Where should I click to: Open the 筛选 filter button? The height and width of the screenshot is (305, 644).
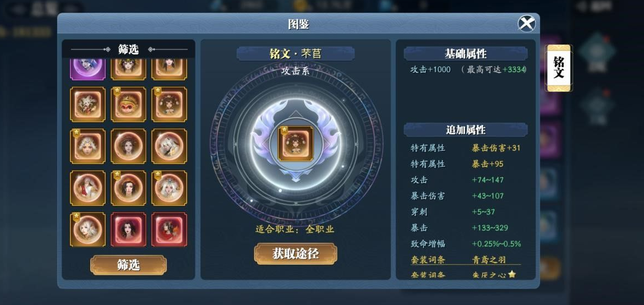pyautogui.click(x=129, y=265)
